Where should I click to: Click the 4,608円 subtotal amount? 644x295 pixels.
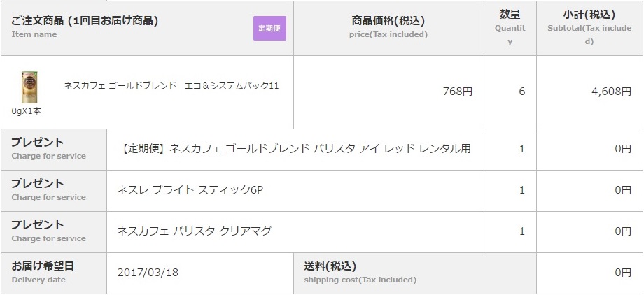612,92
